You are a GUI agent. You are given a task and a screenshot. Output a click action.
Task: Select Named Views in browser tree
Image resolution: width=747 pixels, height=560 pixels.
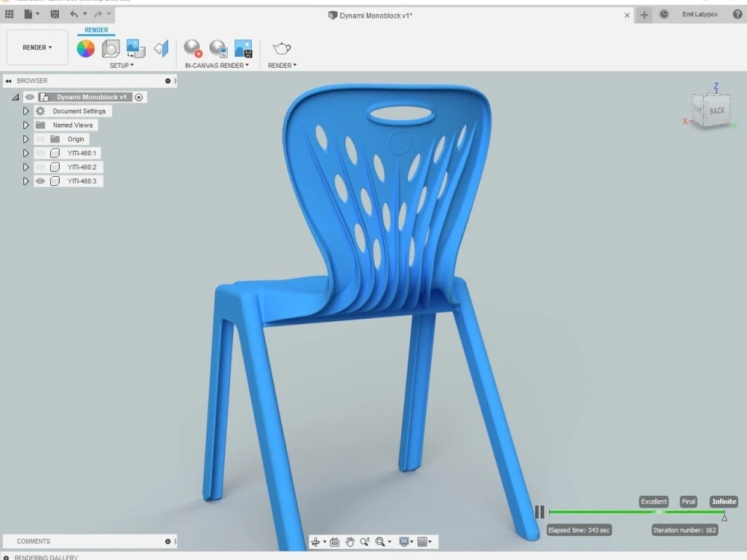click(72, 125)
